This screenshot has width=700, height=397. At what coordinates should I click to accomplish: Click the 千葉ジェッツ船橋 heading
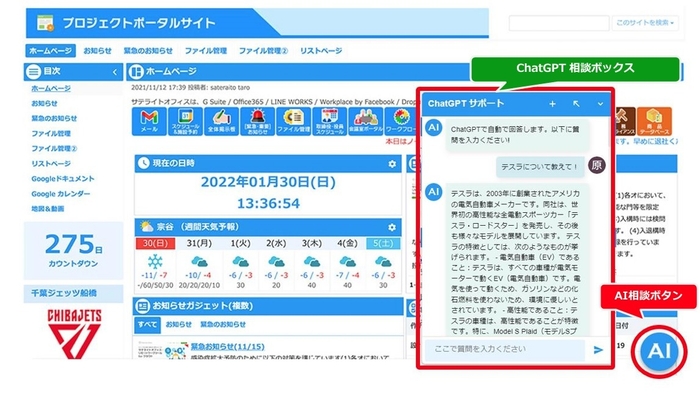[63, 293]
